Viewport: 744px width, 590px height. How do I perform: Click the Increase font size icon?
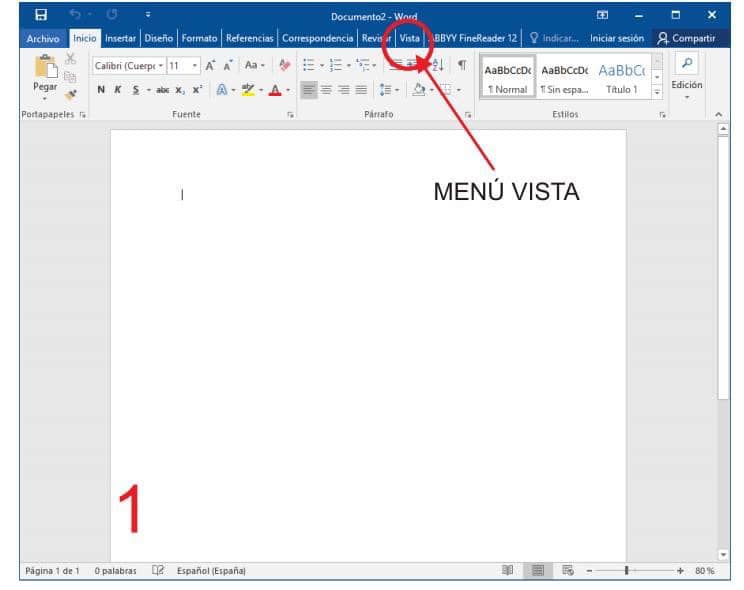(x=210, y=66)
